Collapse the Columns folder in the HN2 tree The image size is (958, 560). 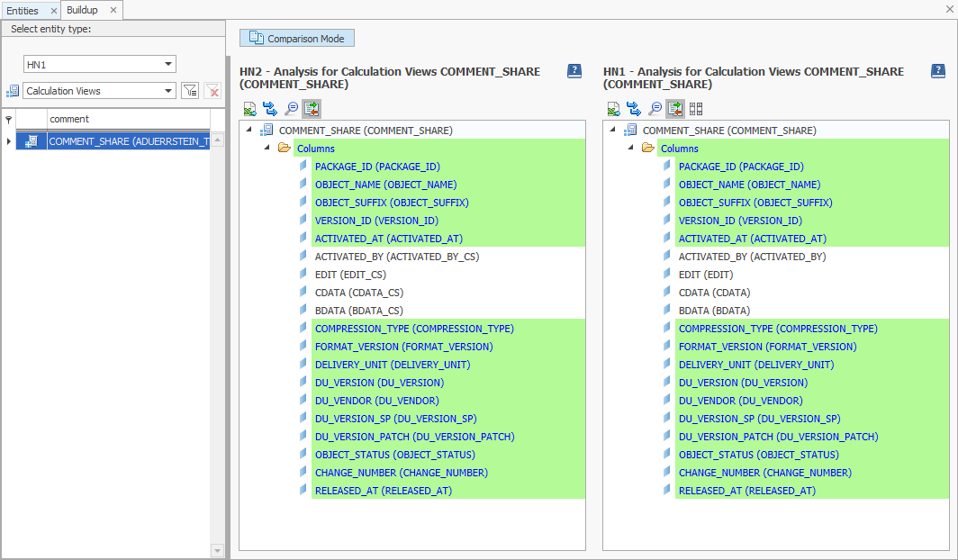point(268,148)
